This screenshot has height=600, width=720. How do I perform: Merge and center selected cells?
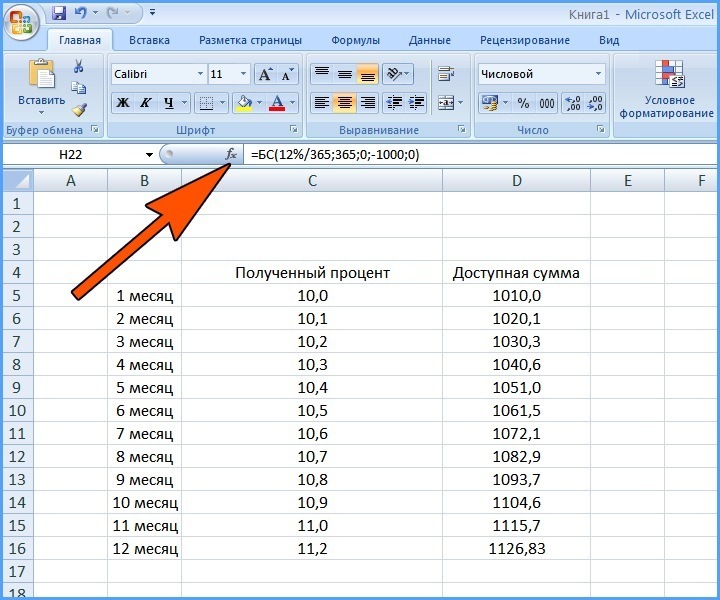coord(446,103)
